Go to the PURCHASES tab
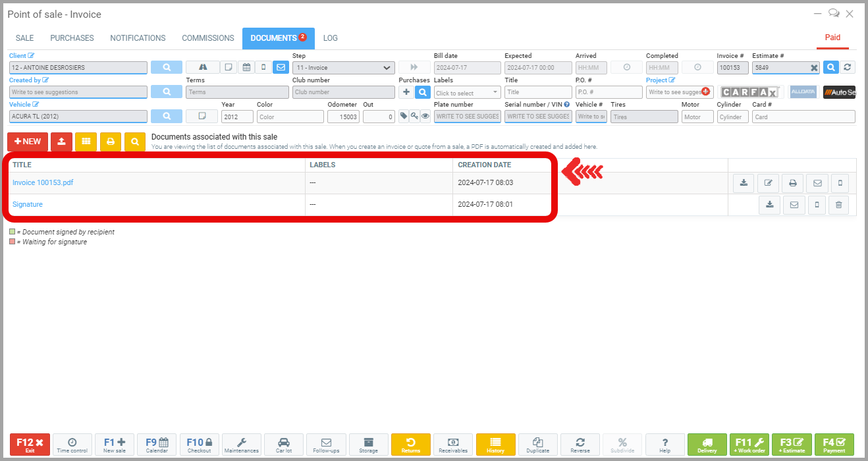This screenshot has height=461, width=868. (72, 38)
